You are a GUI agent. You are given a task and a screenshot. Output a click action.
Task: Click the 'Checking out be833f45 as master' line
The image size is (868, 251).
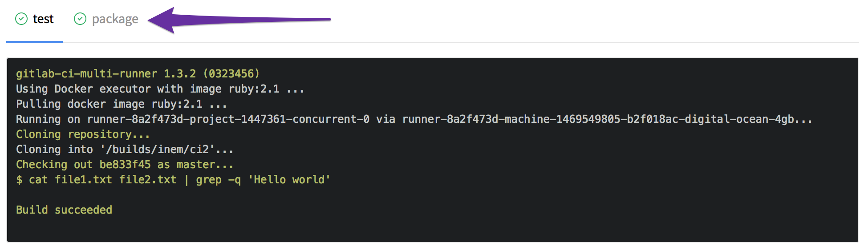coord(125,164)
